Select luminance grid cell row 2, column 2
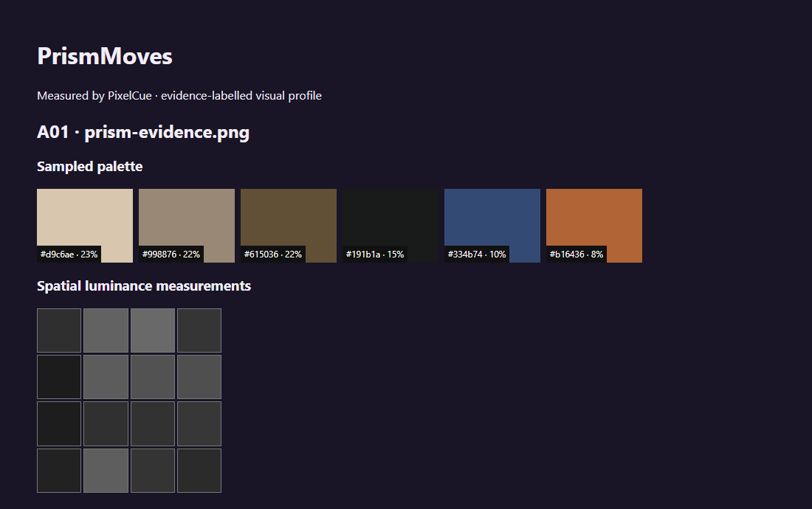Image resolution: width=812 pixels, height=509 pixels. (x=106, y=377)
